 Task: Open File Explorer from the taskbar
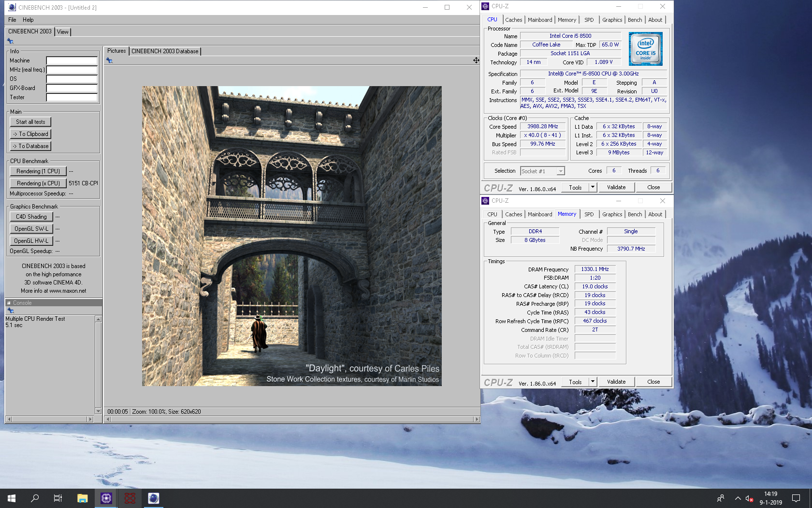[x=83, y=498]
